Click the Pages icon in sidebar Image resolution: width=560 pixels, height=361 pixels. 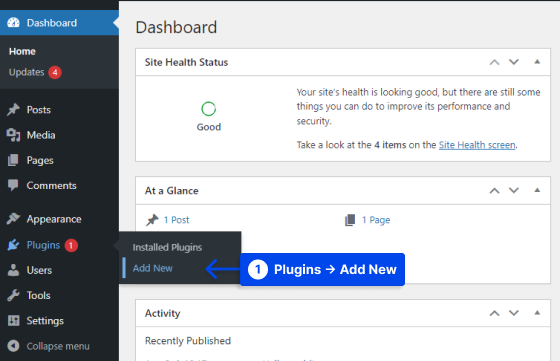(x=13, y=160)
